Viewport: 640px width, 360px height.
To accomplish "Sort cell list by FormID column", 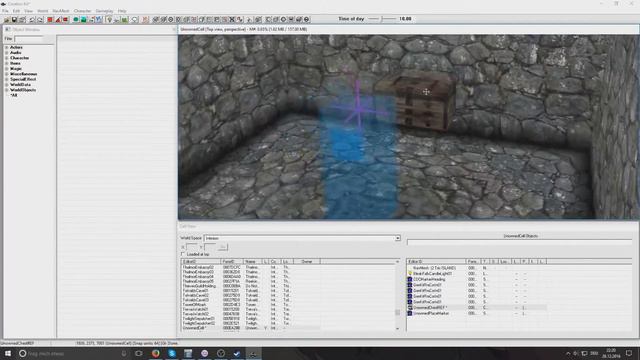I will [232, 261].
